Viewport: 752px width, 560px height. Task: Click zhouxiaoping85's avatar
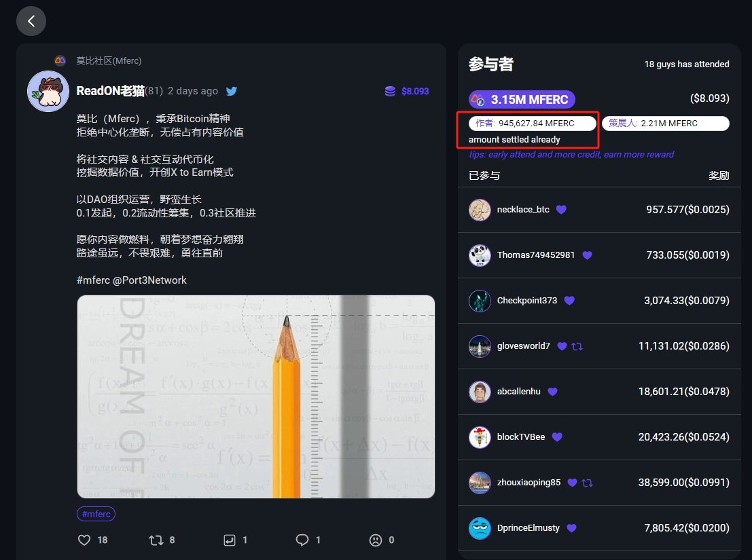coord(480,483)
